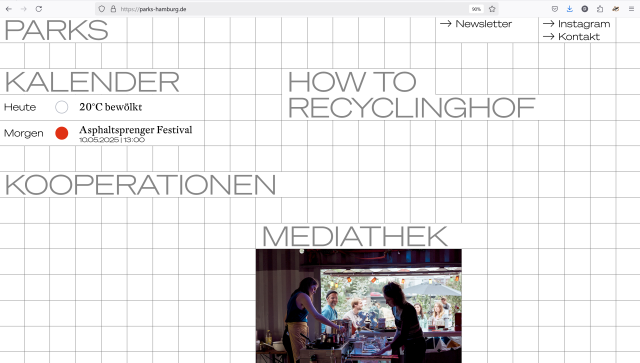Open the toolbar icon right of extensions

(x=616, y=9)
